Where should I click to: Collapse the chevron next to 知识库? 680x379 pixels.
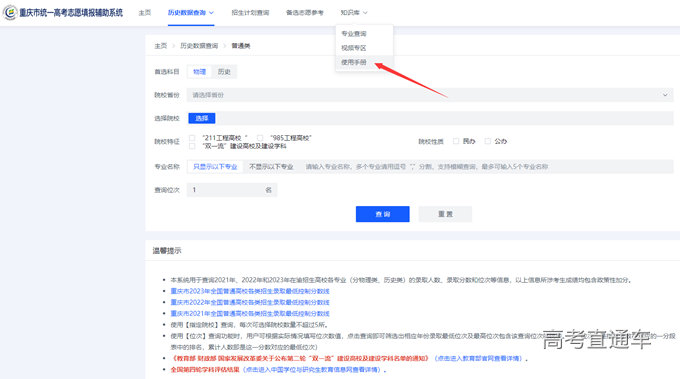tap(365, 13)
